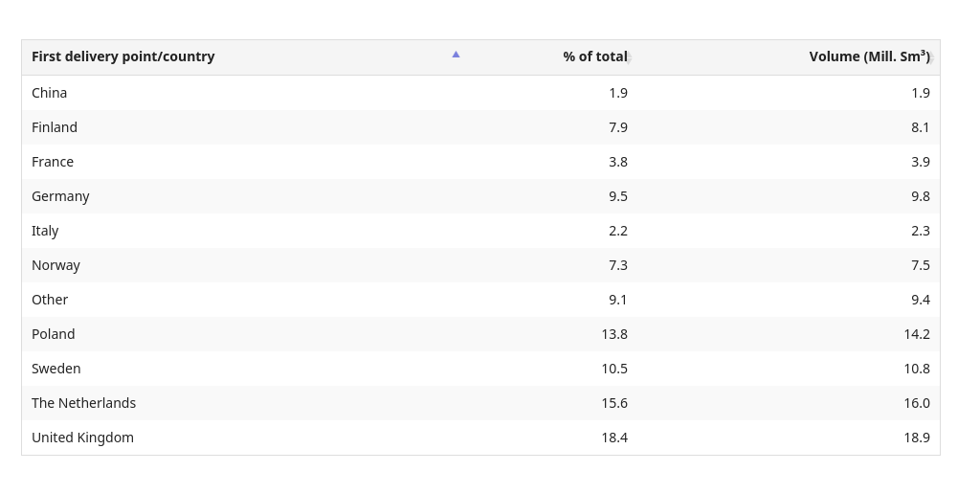Click The Netherlands' 16.0 volume value
This screenshot has height=494, width=980.
917,403
